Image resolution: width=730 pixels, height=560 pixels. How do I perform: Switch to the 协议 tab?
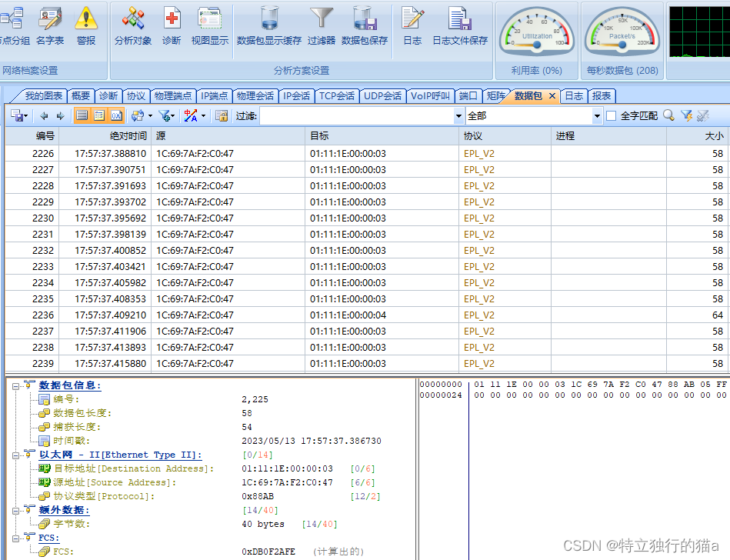[x=136, y=96]
